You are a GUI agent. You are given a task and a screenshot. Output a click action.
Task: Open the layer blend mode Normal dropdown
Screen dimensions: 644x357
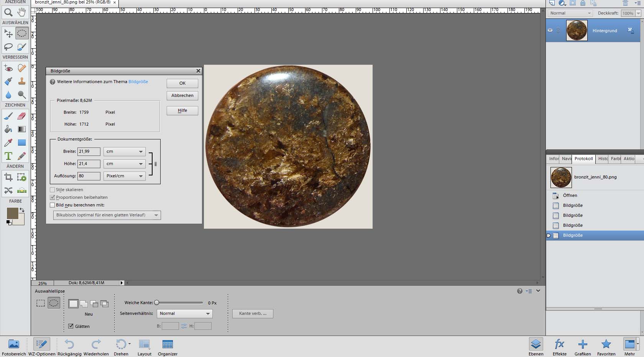[x=570, y=13]
